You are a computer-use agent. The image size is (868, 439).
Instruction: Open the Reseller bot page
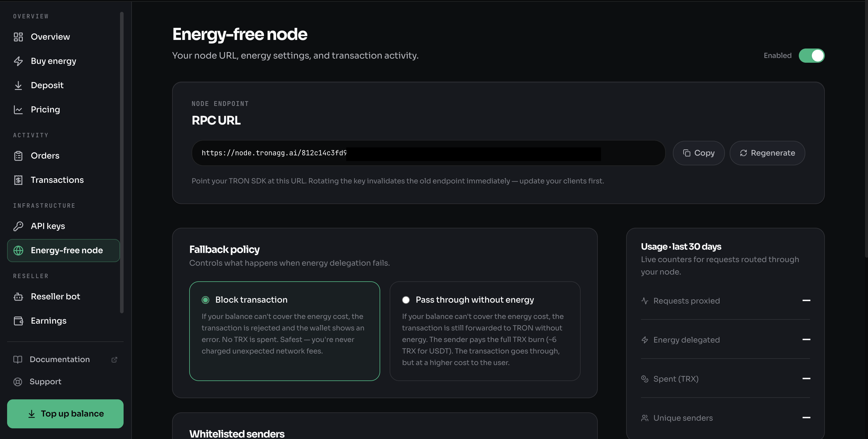pos(63,296)
